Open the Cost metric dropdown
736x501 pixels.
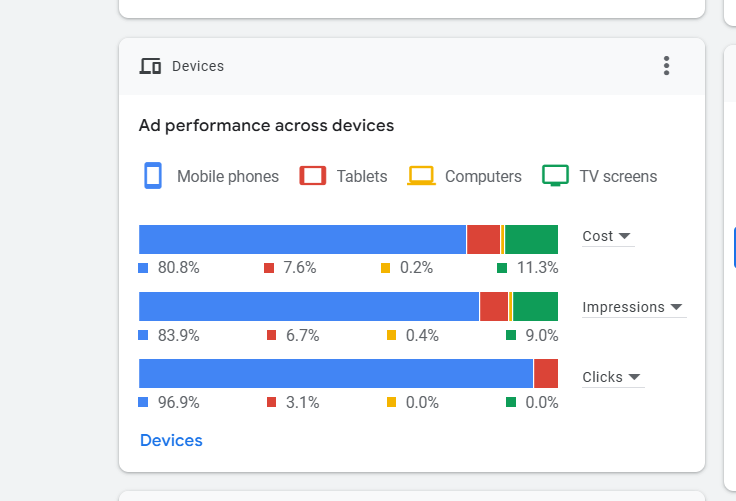pyautogui.click(x=607, y=237)
